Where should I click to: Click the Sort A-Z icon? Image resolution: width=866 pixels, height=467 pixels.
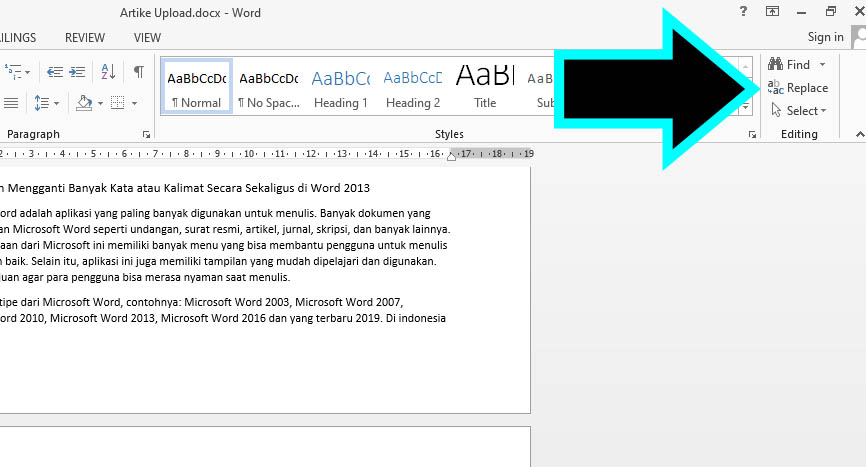pos(108,71)
